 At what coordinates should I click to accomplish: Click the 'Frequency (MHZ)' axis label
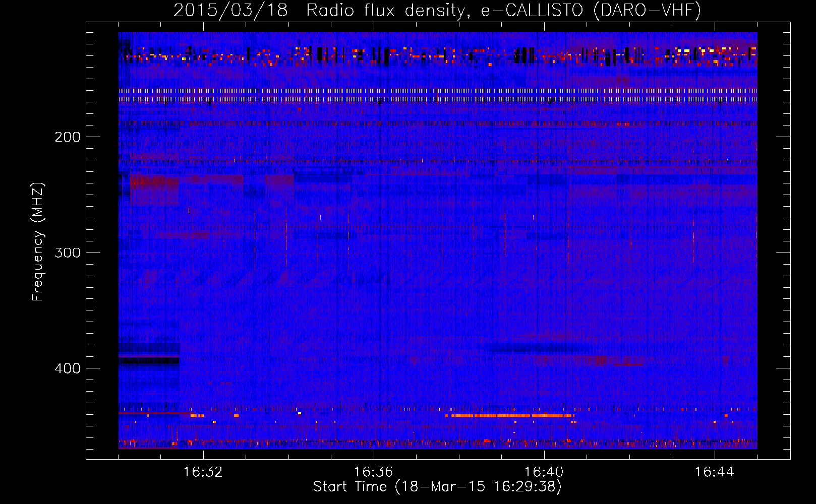(38, 242)
